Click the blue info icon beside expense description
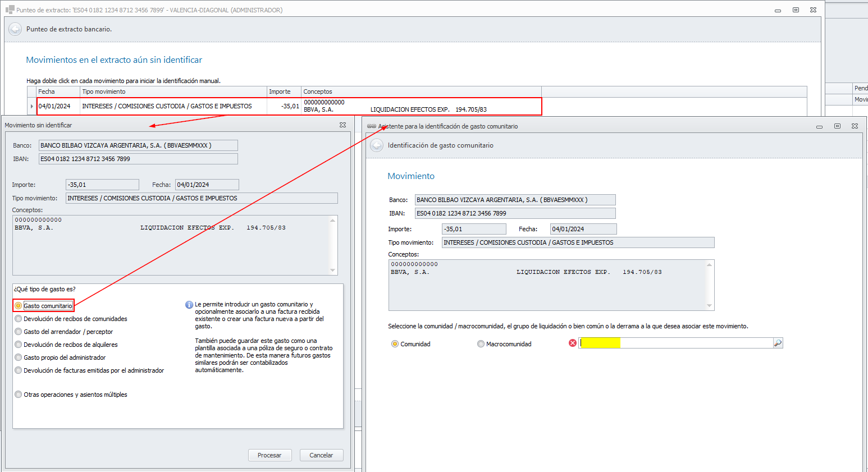 click(189, 305)
